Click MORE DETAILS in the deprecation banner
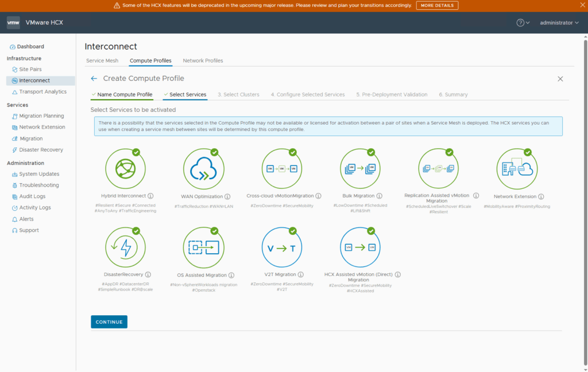Image resolution: width=588 pixels, height=372 pixels. point(437,6)
